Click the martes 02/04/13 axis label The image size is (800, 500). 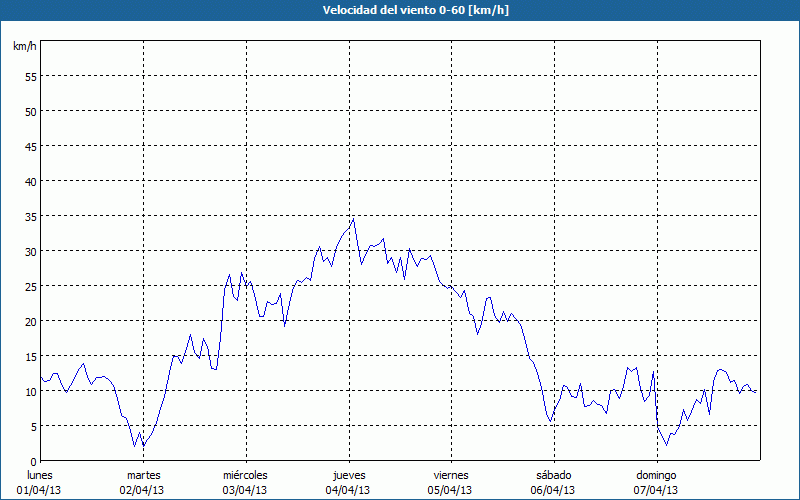pyautogui.click(x=142, y=483)
